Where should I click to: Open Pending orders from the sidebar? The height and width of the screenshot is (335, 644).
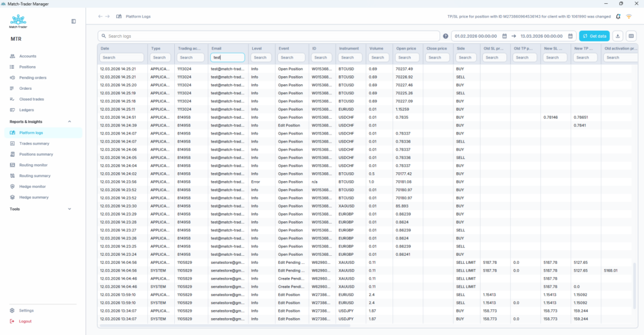pos(32,78)
